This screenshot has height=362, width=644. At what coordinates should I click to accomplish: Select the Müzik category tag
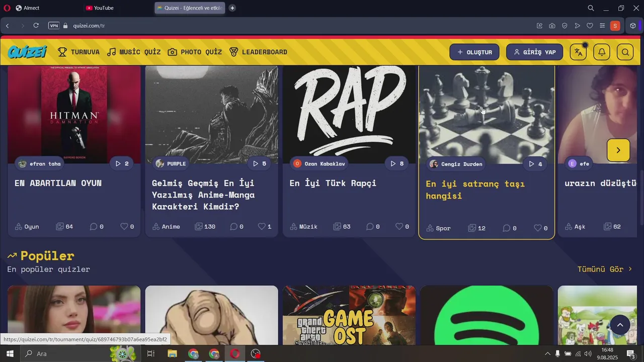coord(304,227)
